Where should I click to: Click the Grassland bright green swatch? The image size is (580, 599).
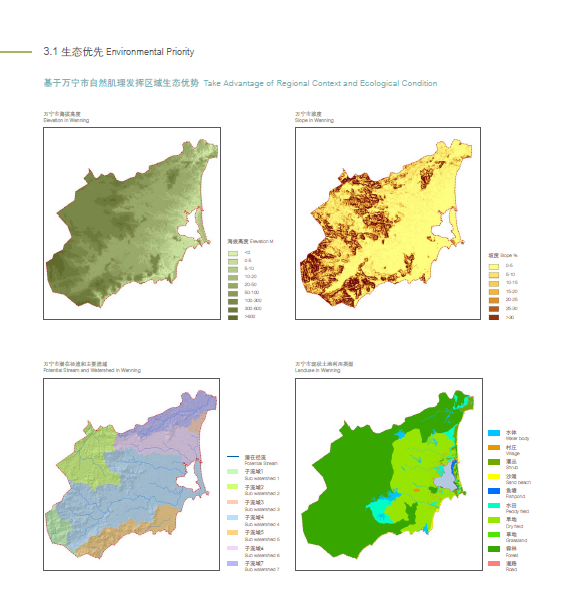coord(494,535)
